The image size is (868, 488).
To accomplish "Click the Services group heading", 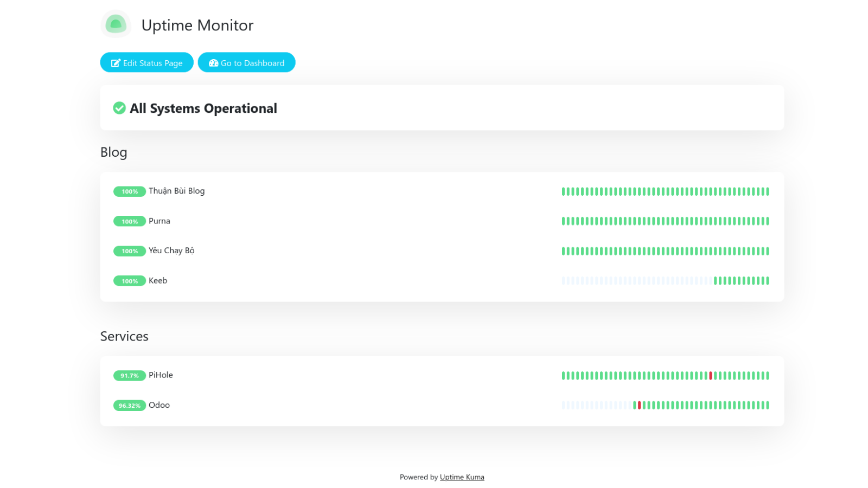I will click(x=124, y=336).
